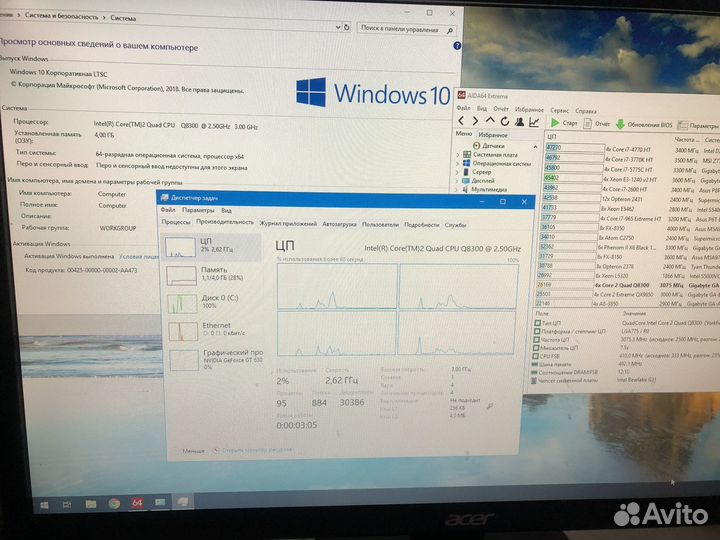The image size is (720, 540).
Task: Refresh the AIDA64 page
Action: [505, 121]
